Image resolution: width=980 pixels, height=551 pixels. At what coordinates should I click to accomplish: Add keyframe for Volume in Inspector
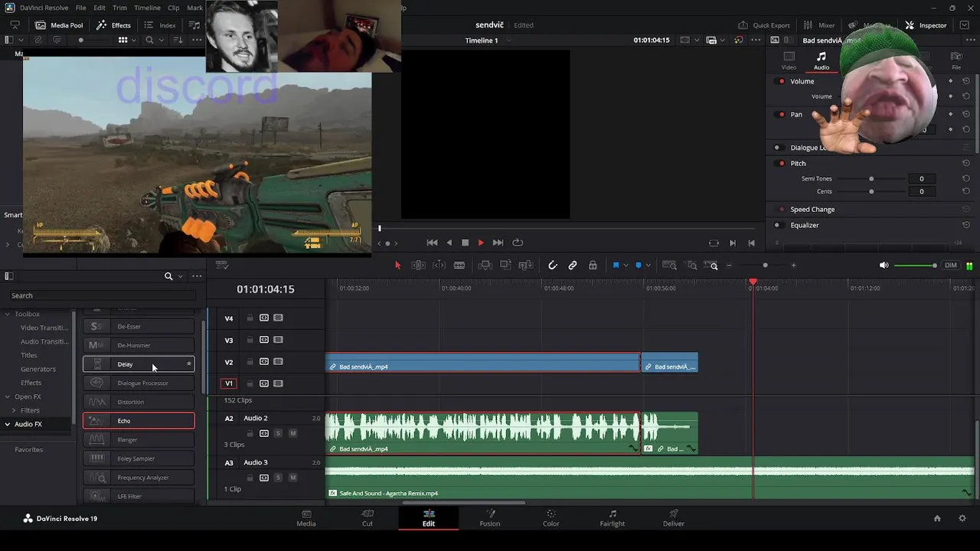(951, 81)
